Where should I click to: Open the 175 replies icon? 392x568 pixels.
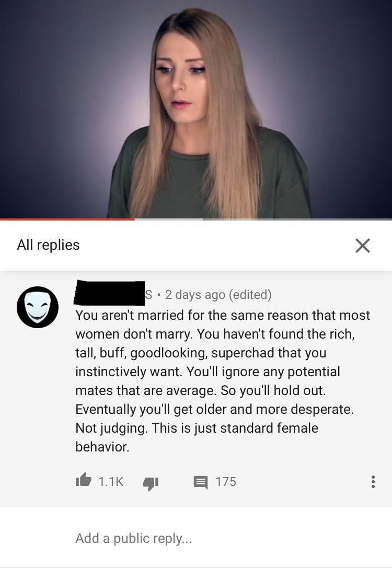pos(201,482)
